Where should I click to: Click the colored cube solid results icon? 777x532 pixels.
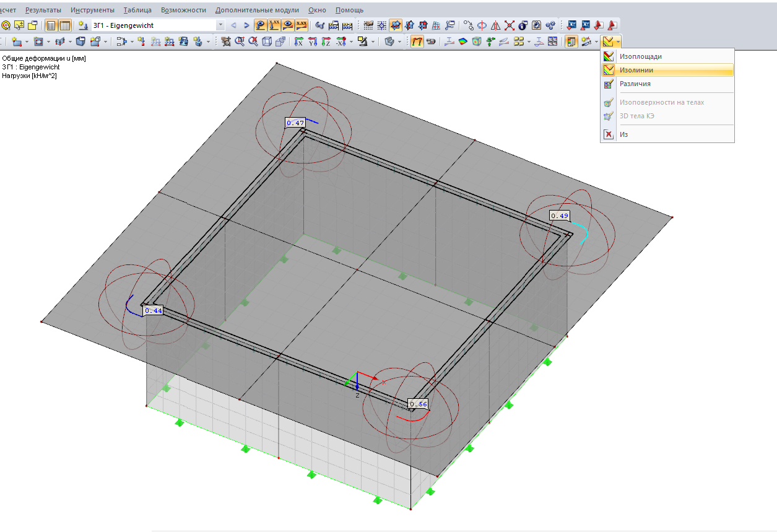coord(476,41)
